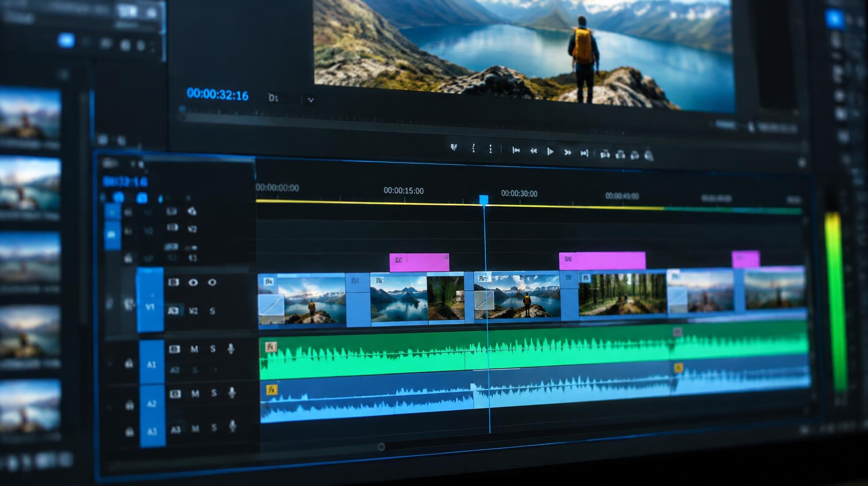
Task: Click the fx badge on blue audio clip
Action: click(x=272, y=390)
